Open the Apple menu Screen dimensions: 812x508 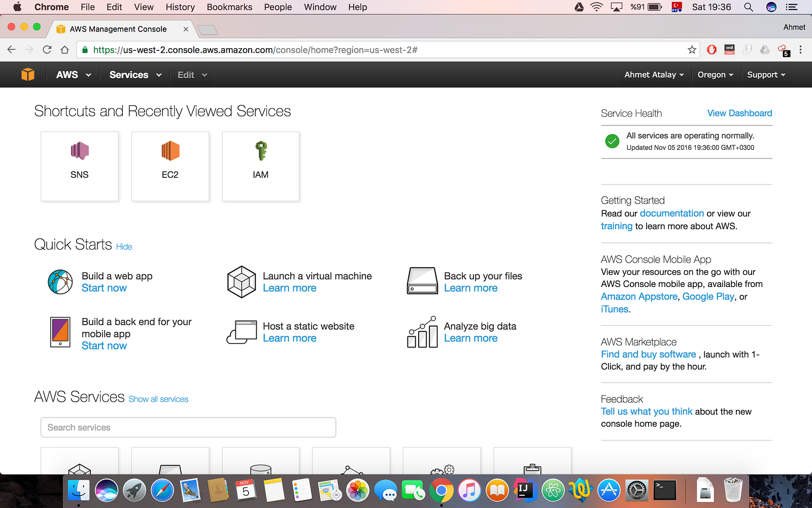pyautogui.click(x=17, y=7)
